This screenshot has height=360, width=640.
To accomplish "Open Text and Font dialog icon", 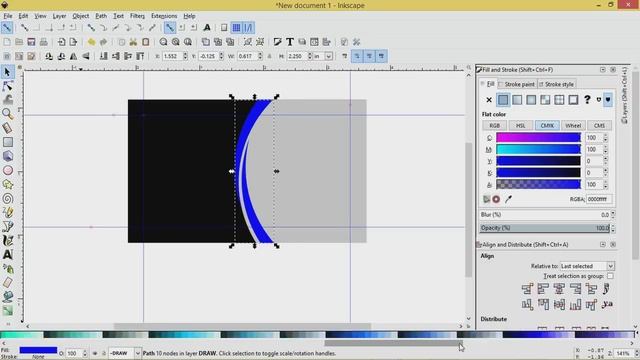I will (x=289, y=42).
